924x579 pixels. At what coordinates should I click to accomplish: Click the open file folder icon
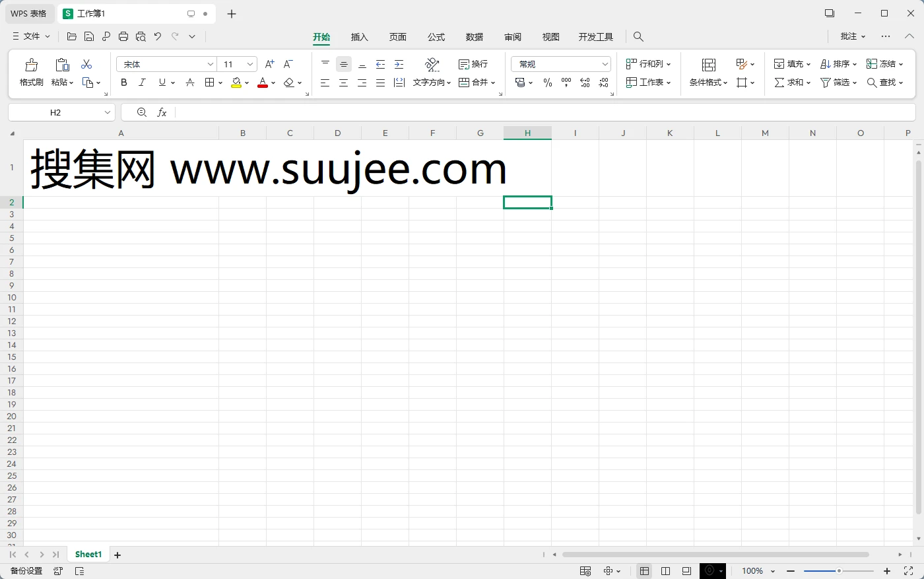point(72,37)
